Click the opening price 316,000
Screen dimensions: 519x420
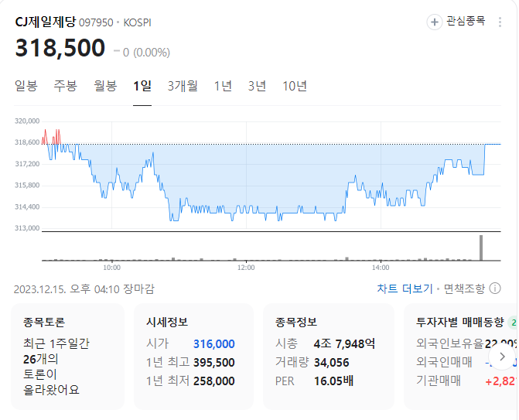(x=213, y=344)
